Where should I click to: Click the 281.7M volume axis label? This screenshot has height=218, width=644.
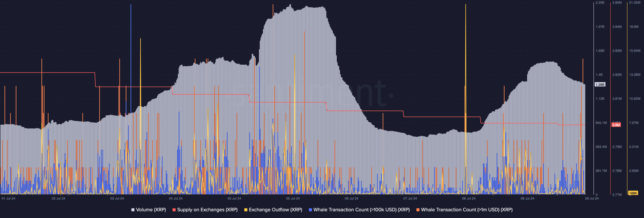click(x=601, y=171)
